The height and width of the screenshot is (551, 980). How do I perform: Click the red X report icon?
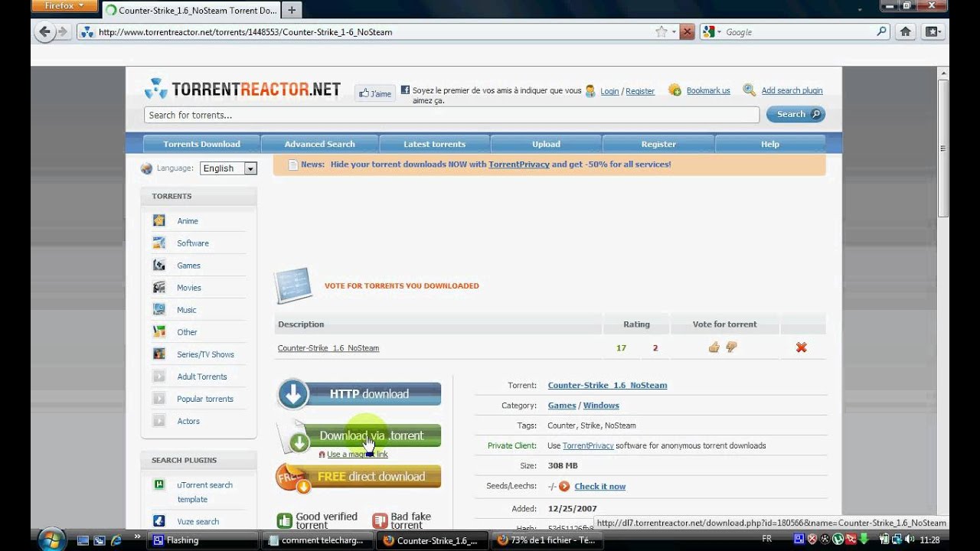[801, 347]
